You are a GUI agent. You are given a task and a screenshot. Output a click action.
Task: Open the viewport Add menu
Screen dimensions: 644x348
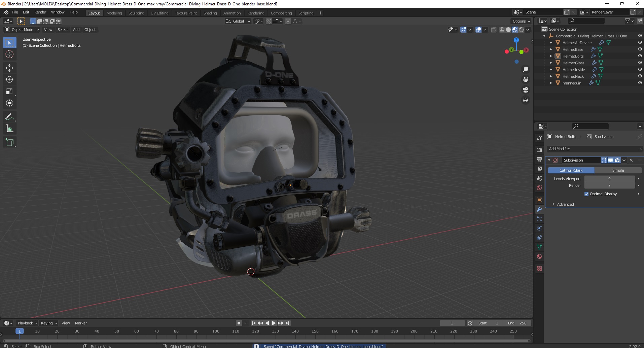coord(76,30)
